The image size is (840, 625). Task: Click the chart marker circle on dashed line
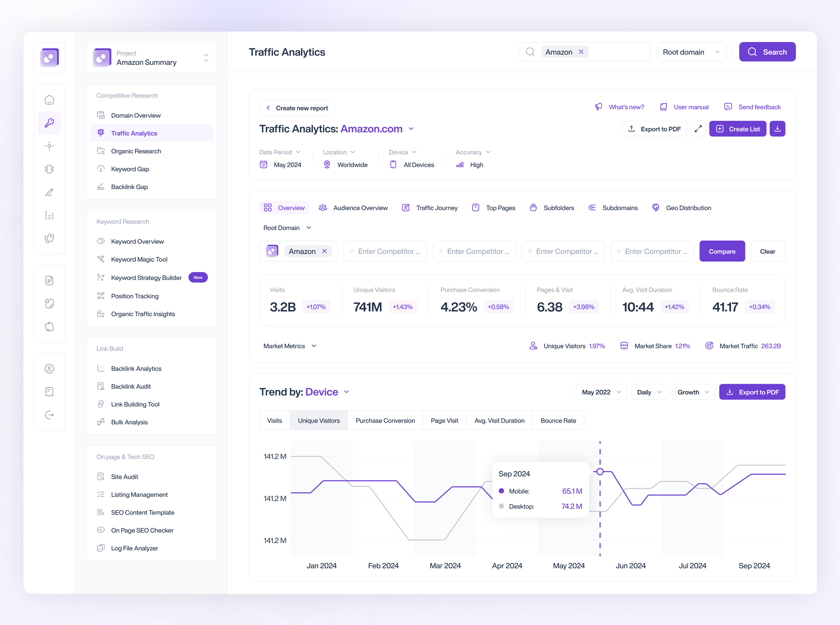tap(600, 471)
